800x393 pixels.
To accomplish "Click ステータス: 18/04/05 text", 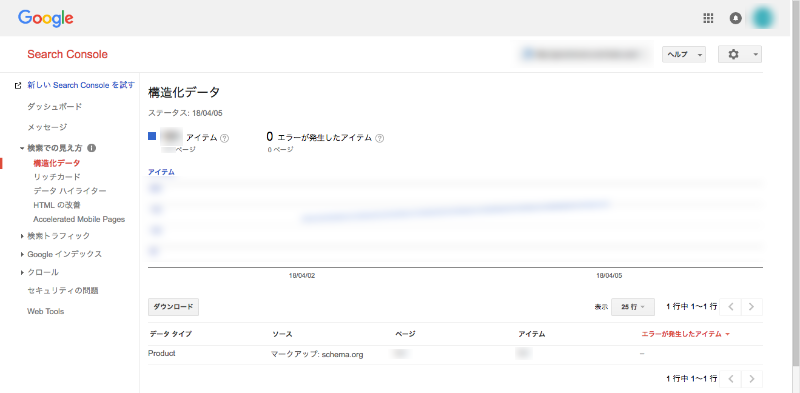I will tap(185, 113).
